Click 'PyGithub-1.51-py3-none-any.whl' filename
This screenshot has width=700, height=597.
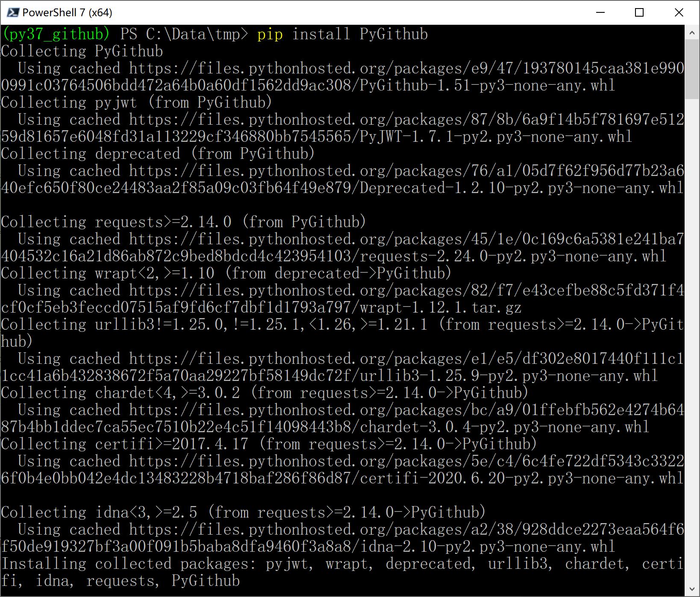point(487,85)
